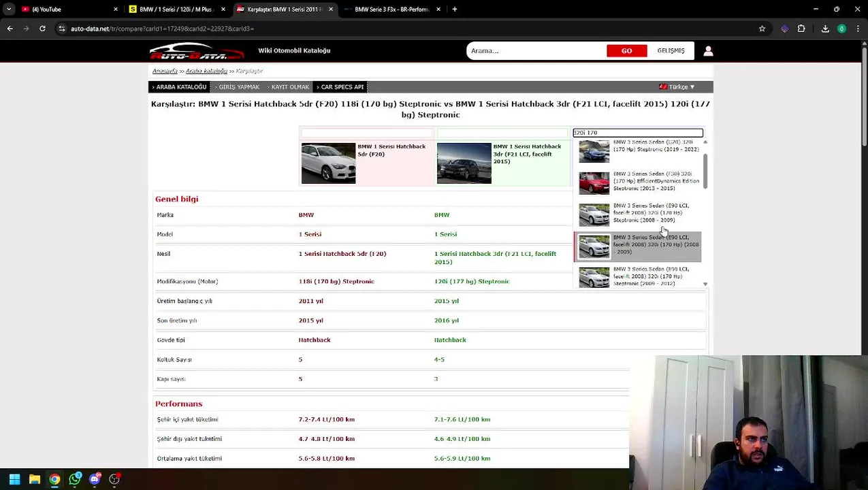Image resolution: width=868 pixels, height=490 pixels.
Task: Open WhatsApp from taskbar
Action: pos(74,479)
